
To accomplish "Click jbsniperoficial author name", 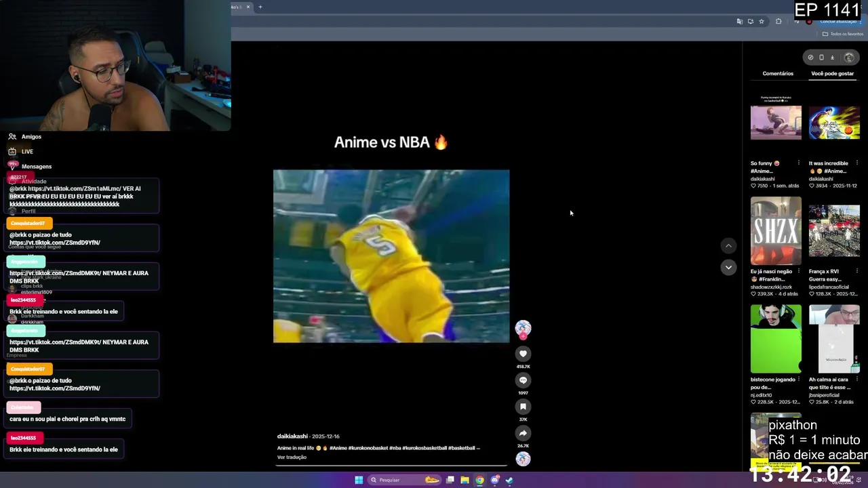I will 824,395.
